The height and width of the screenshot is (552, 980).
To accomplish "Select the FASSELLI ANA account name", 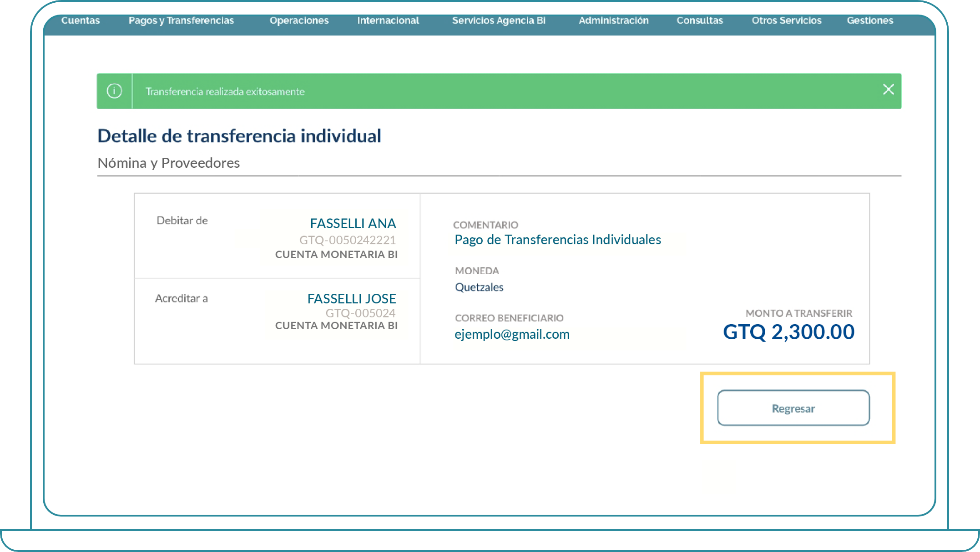I will click(x=353, y=223).
